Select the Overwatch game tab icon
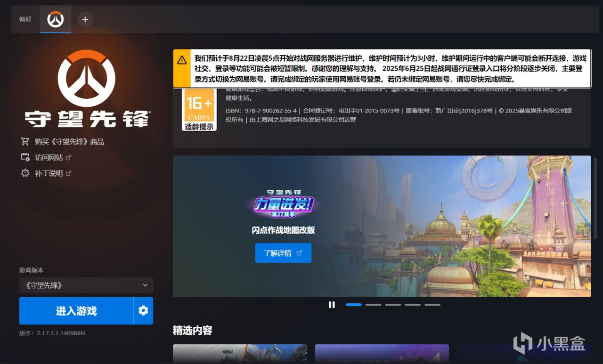 (56, 19)
